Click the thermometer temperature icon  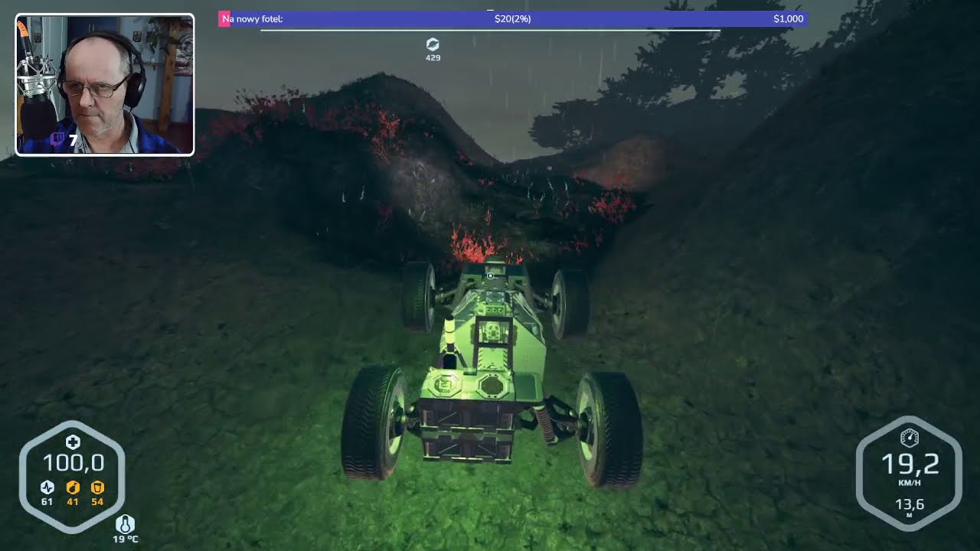126,524
